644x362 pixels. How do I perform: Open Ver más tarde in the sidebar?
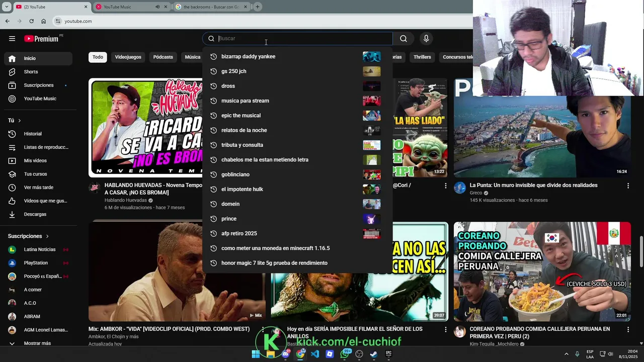coord(38,188)
